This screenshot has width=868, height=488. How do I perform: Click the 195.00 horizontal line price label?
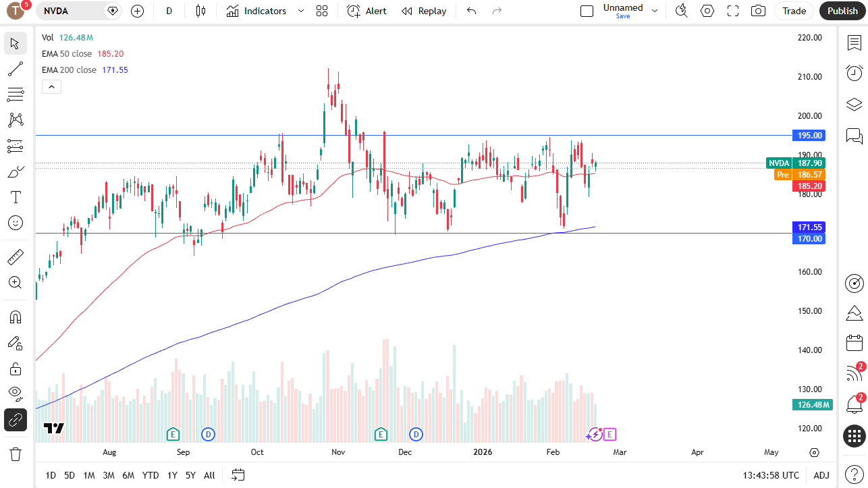(x=809, y=136)
